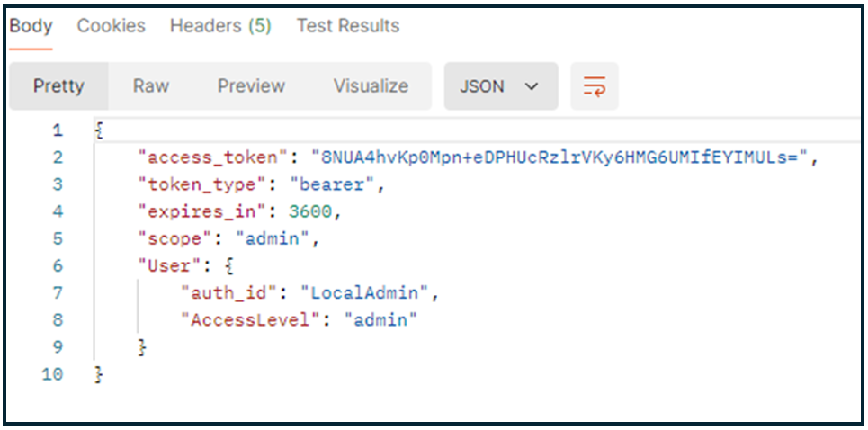Switch to the Headers (5) tab

[x=220, y=26]
